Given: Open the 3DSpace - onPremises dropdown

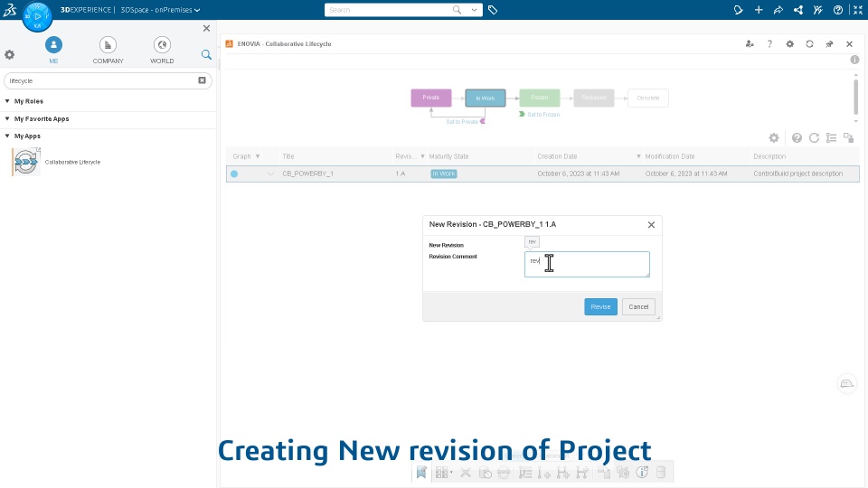Looking at the screenshot, I should 161,10.
